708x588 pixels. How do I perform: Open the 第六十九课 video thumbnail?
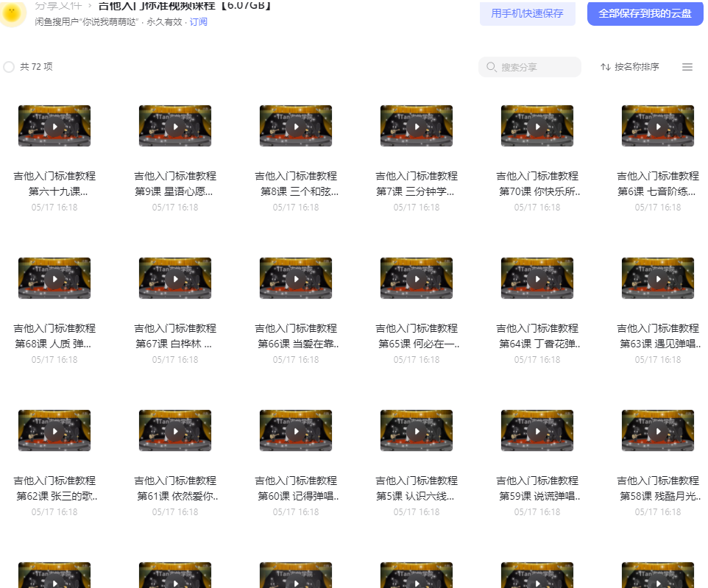[54, 126]
